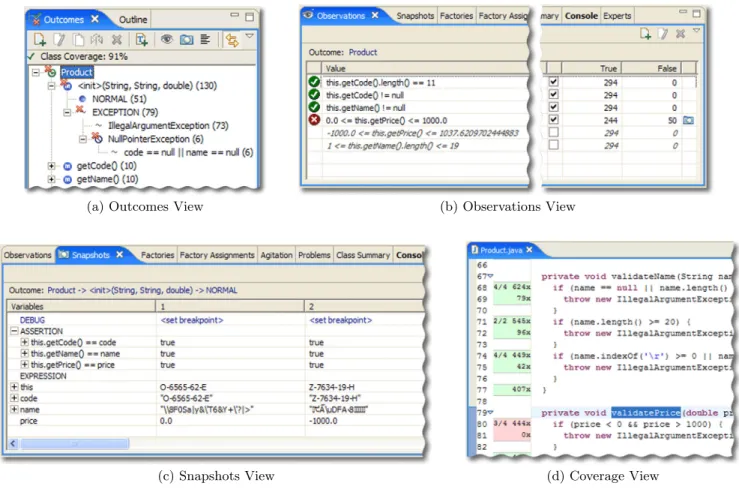The image size is (739, 489).
Task: Open Factory Assignments tab in the Snapshots view
Action: point(217,255)
